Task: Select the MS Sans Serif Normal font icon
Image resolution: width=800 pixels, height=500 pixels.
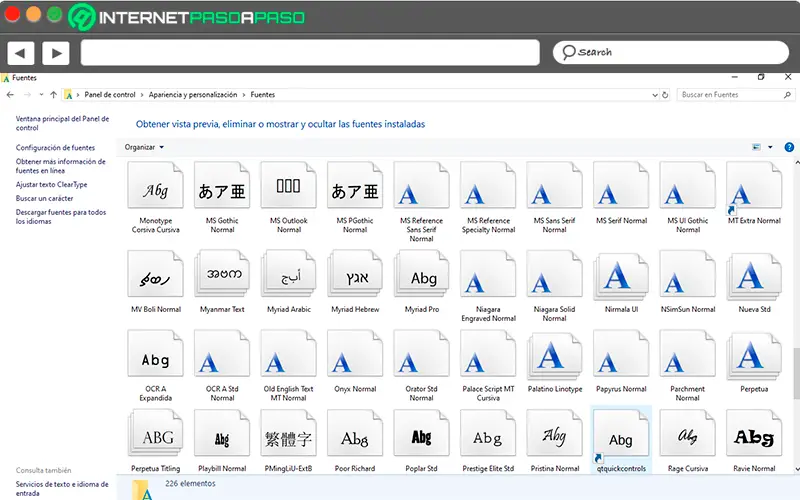Action: click(555, 185)
